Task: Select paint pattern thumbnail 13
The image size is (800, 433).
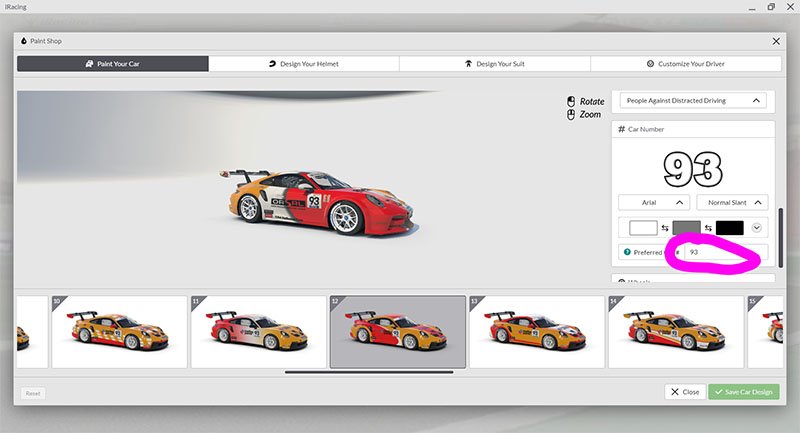Action: coord(535,331)
